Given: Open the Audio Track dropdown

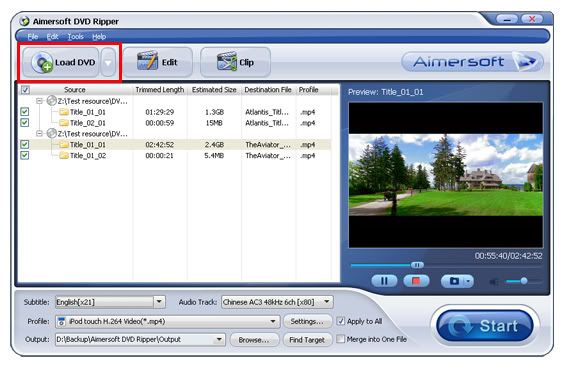Looking at the screenshot, I should click(x=327, y=302).
